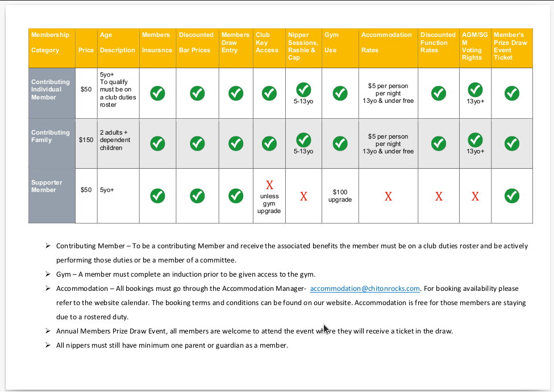The width and height of the screenshot is (554, 392).
Task: Click the 'AGM/SGM Voting Rights' column header
Action: tap(475, 48)
